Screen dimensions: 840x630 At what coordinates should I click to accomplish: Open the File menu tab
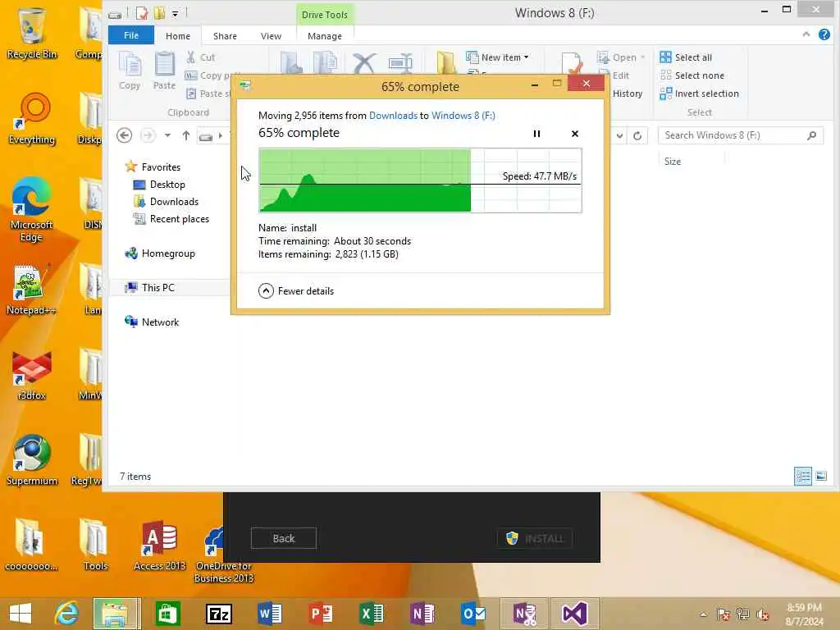[x=131, y=35]
